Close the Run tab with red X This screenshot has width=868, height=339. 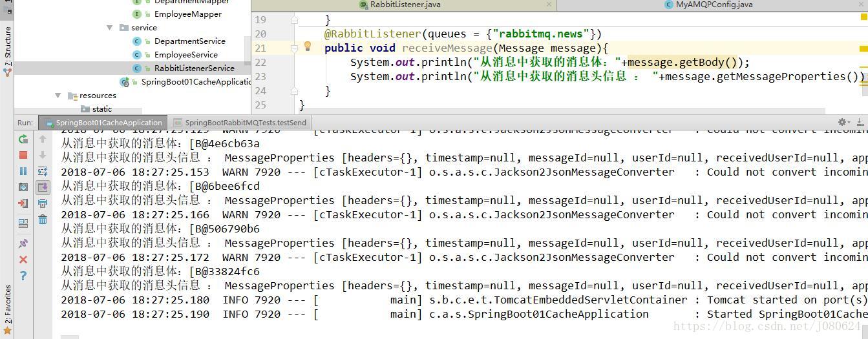tap(23, 260)
